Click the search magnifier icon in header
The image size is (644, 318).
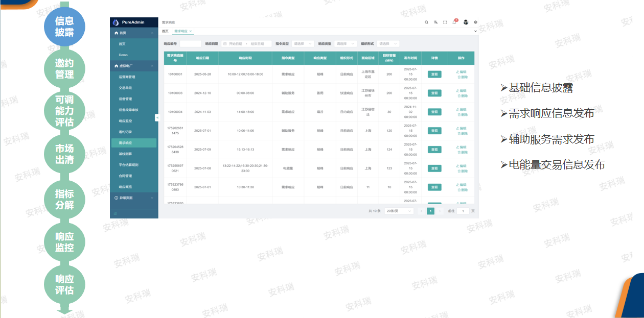(x=426, y=22)
